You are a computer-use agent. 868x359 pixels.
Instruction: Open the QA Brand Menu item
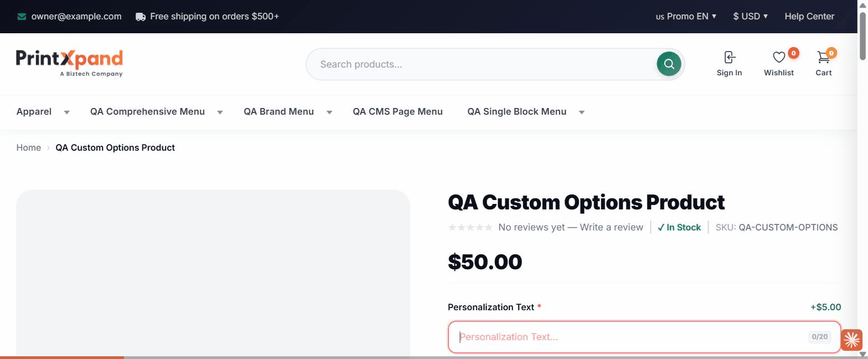(278, 111)
